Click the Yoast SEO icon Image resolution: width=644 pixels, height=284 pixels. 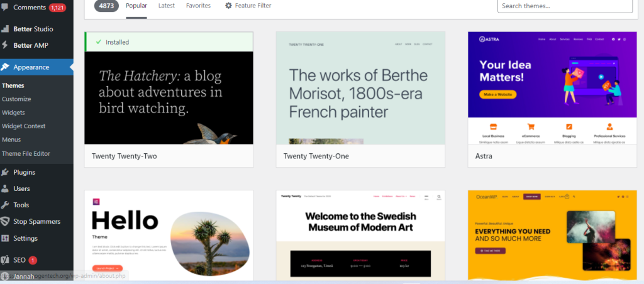pos(5,259)
